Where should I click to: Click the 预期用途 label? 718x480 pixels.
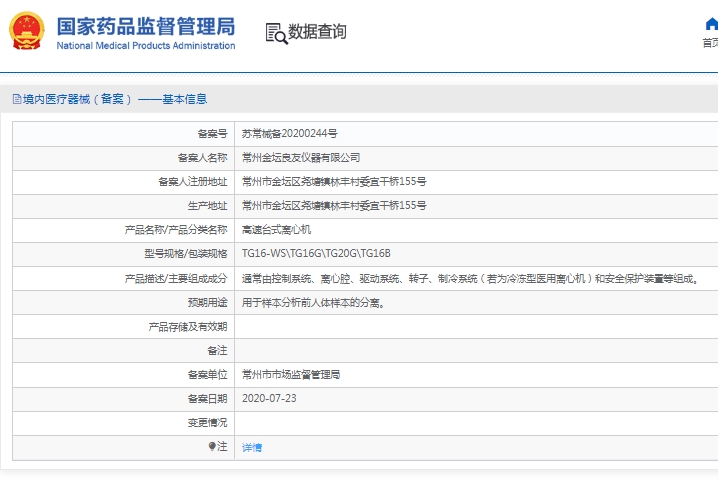(x=207, y=303)
